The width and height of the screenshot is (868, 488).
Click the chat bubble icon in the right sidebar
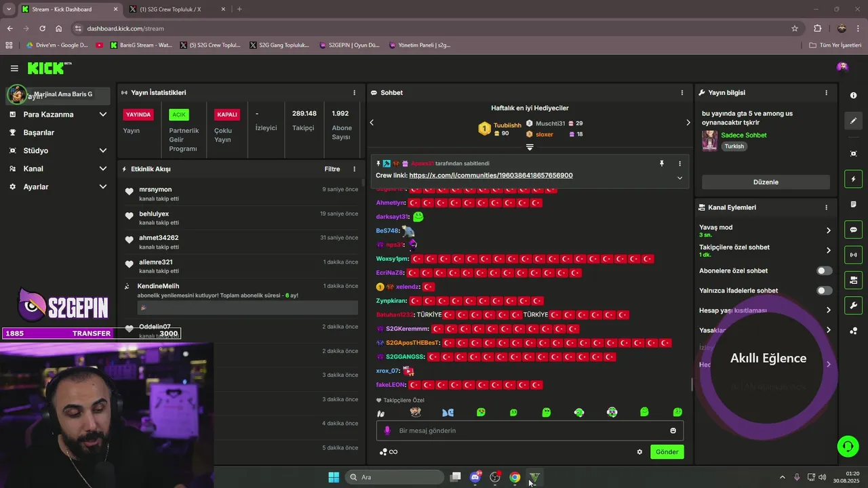click(x=853, y=230)
